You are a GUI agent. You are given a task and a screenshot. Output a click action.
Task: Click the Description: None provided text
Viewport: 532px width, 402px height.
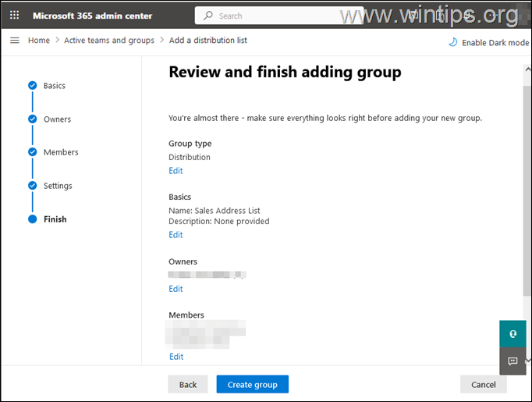pos(219,222)
